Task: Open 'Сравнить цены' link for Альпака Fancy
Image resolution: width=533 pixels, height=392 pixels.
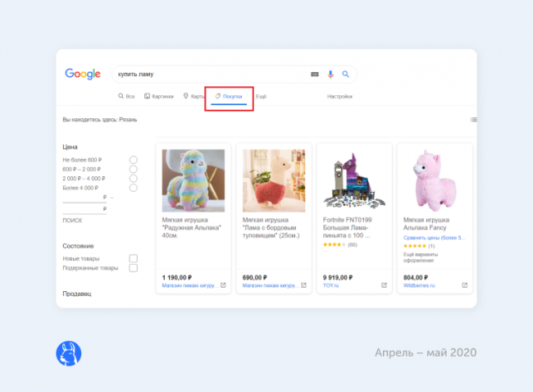Action: coord(434,238)
